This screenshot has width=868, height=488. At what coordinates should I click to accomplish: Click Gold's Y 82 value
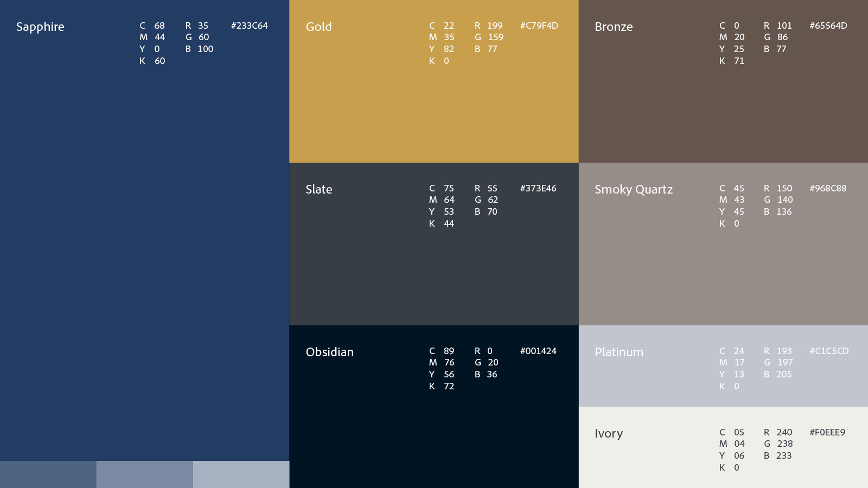(442, 49)
